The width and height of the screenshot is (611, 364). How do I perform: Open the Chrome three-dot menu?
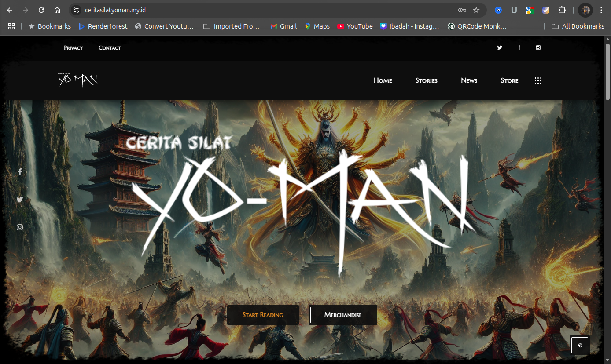click(x=601, y=10)
